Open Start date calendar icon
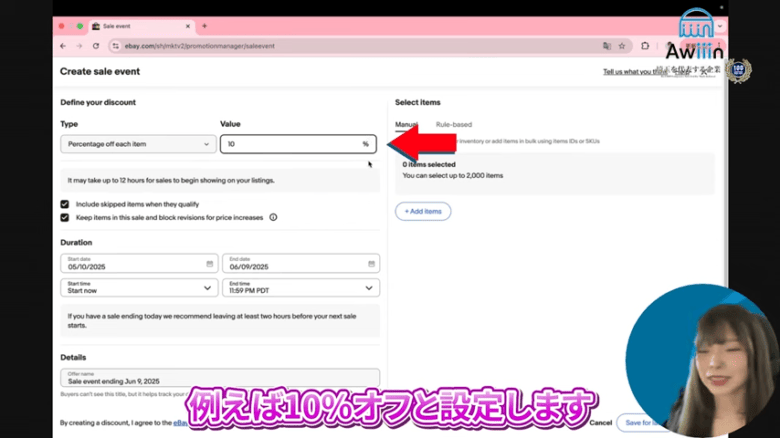780x438 pixels. click(209, 264)
